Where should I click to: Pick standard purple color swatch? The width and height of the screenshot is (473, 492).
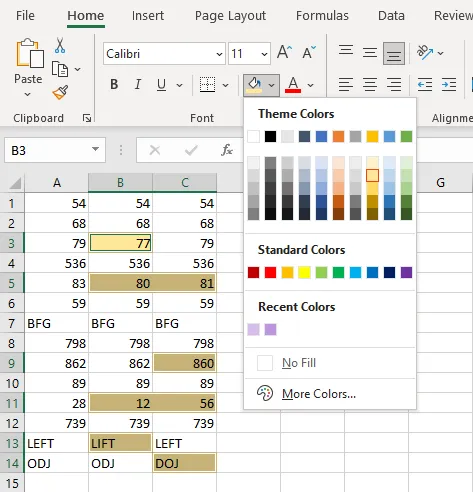(406, 272)
